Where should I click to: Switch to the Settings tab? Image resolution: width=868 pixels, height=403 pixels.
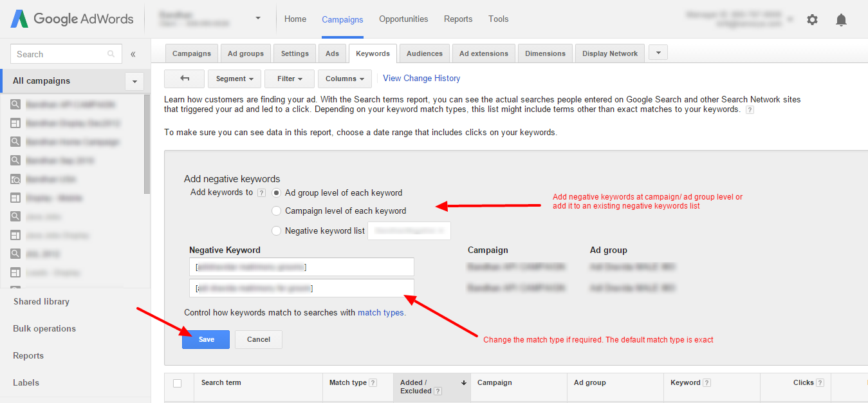pyautogui.click(x=295, y=53)
